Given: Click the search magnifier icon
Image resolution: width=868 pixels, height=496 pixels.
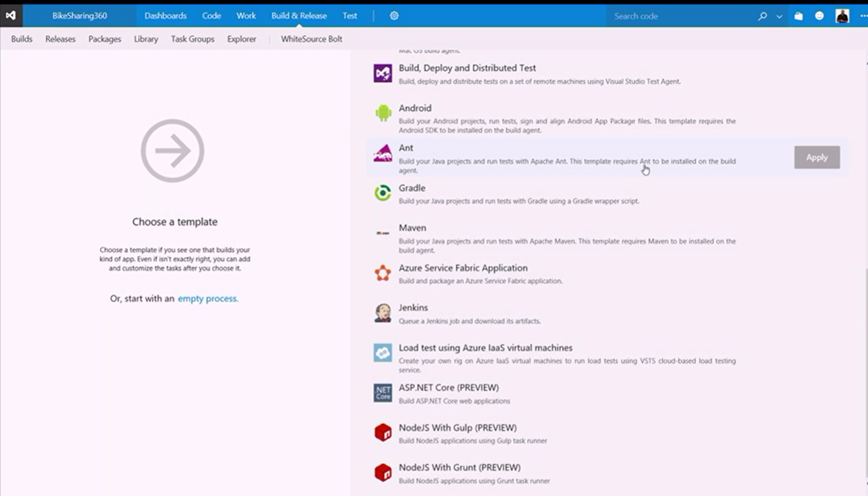Looking at the screenshot, I should [762, 15].
